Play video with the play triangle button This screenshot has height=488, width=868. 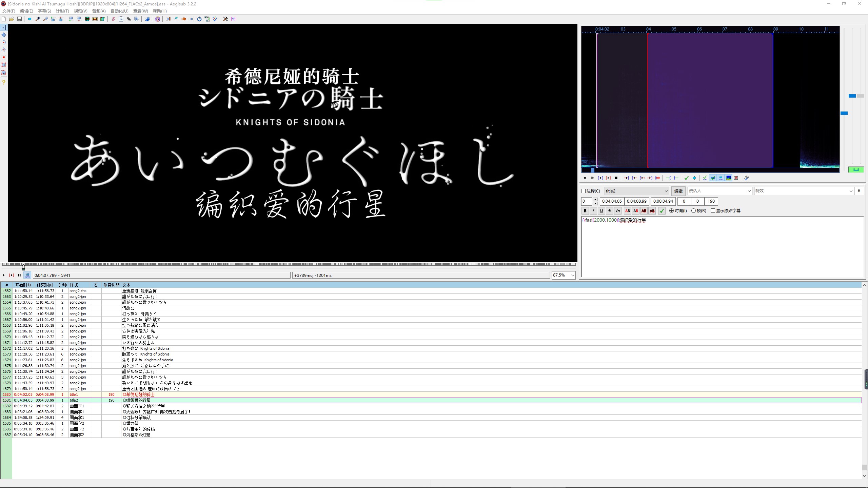coord(4,275)
